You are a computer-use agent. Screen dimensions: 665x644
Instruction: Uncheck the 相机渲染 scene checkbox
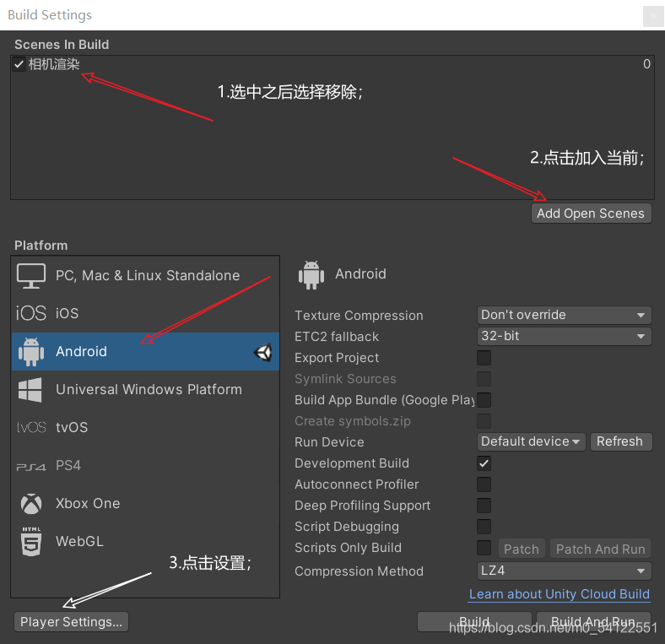pos(19,64)
